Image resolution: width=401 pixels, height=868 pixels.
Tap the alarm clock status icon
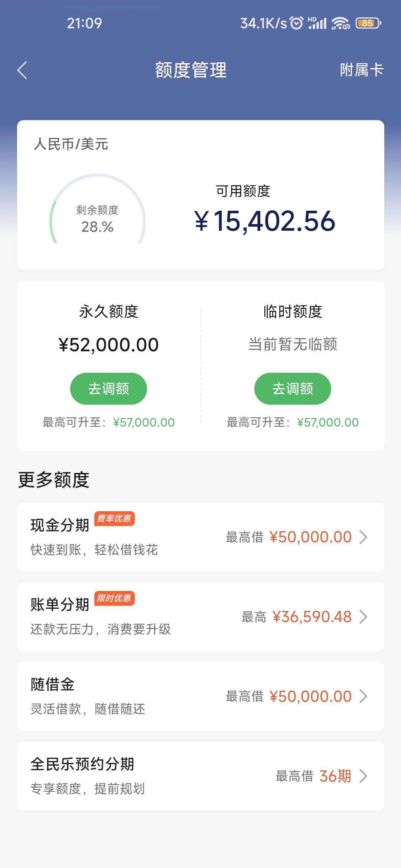[x=296, y=23]
